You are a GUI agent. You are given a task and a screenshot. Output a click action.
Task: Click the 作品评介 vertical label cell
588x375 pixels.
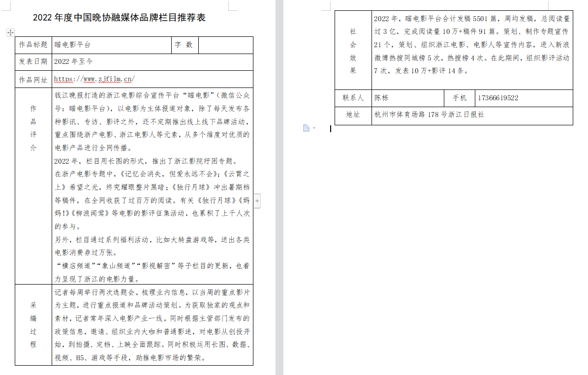(x=33, y=186)
